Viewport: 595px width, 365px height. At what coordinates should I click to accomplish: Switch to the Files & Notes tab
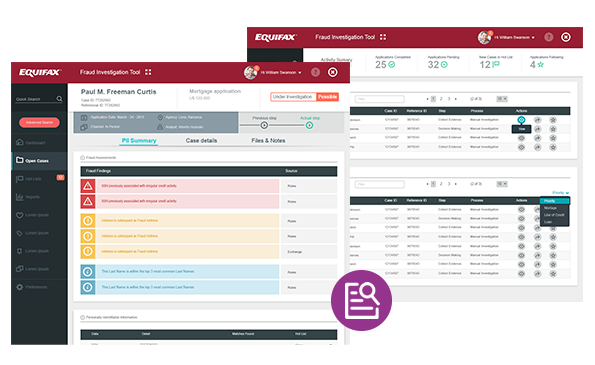point(268,140)
